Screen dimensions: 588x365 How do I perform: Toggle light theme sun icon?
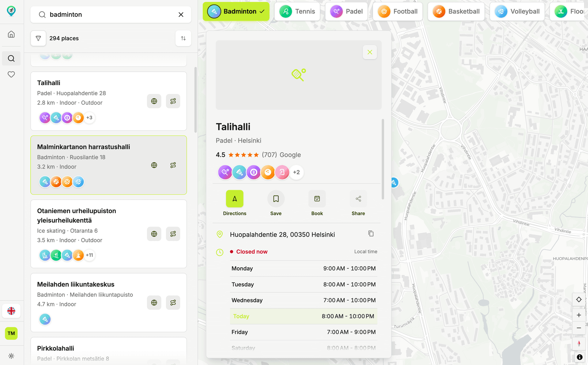(11, 356)
